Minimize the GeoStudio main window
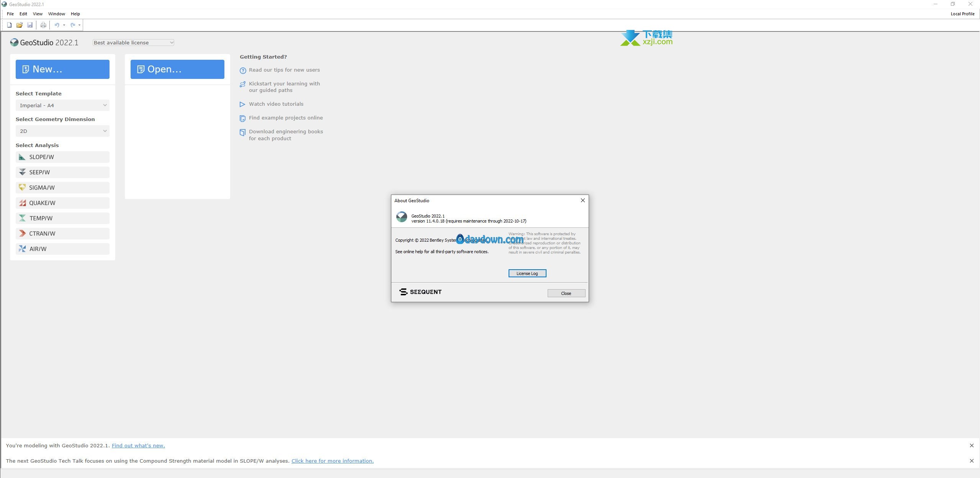This screenshot has width=980, height=478. 935,4
